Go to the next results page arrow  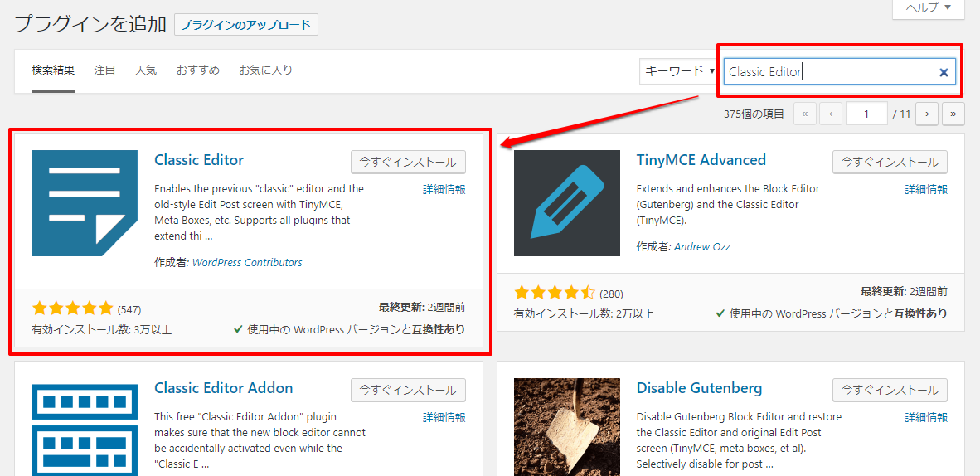pyautogui.click(x=927, y=114)
